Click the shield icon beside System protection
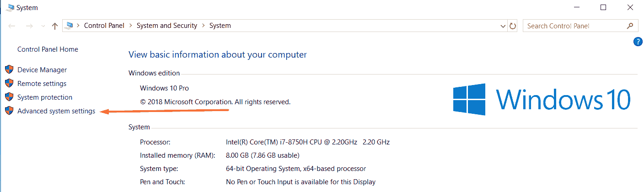 [9, 97]
